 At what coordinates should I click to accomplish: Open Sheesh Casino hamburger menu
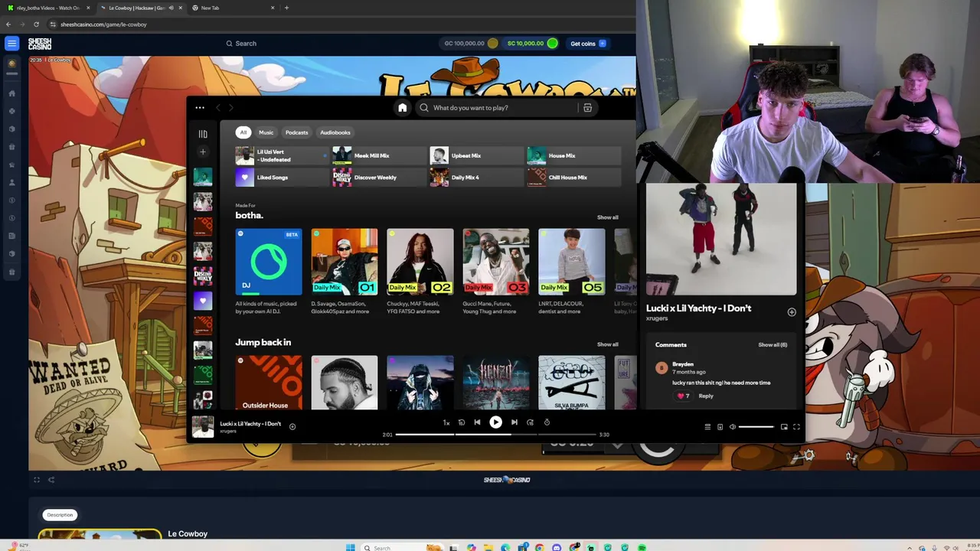pyautogui.click(x=11, y=44)
